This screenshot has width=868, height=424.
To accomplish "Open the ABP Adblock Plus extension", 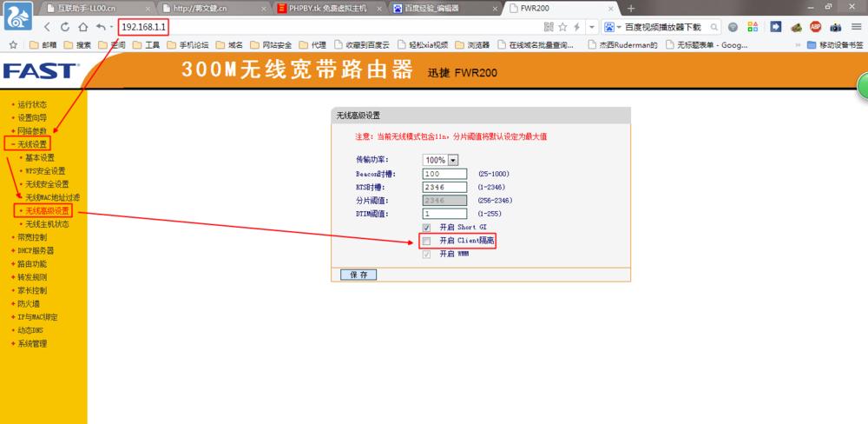I will point(815,27).
